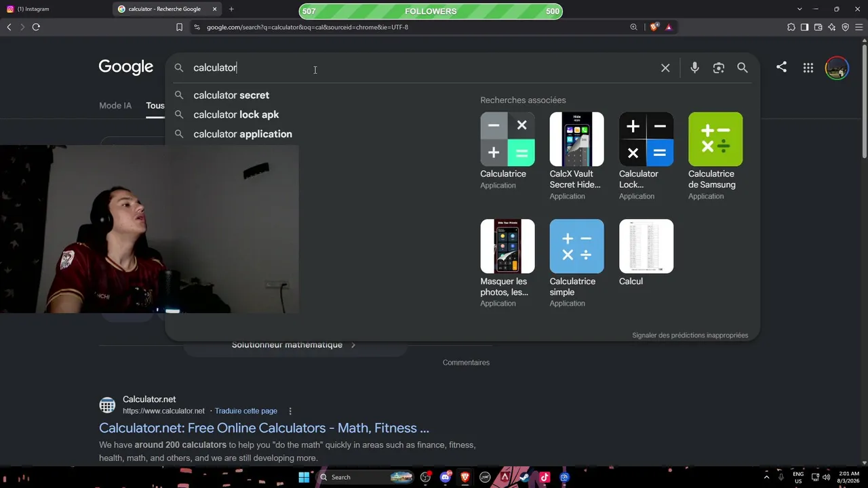Open the ENG US language switcher

pos(798,477)
